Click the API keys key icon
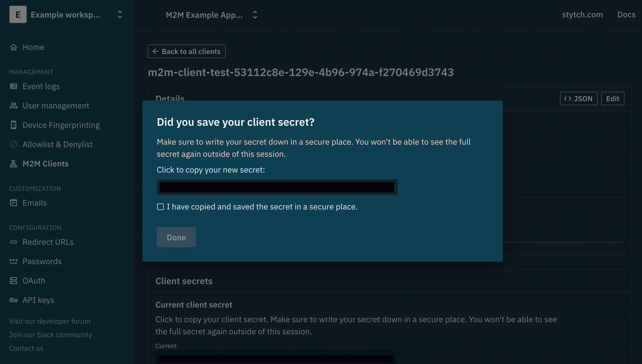Screen dimensions: 642x364 coord(14,300)
